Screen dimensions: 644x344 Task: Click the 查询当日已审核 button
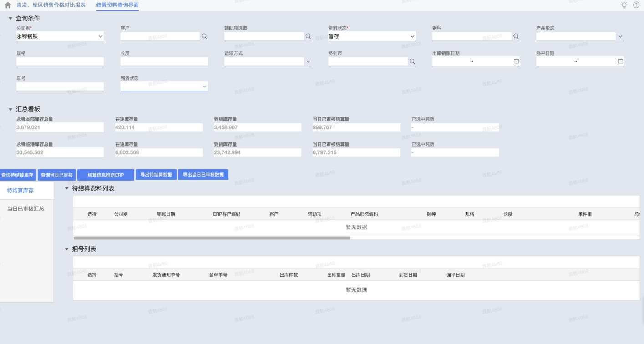[x=56, y=175]
